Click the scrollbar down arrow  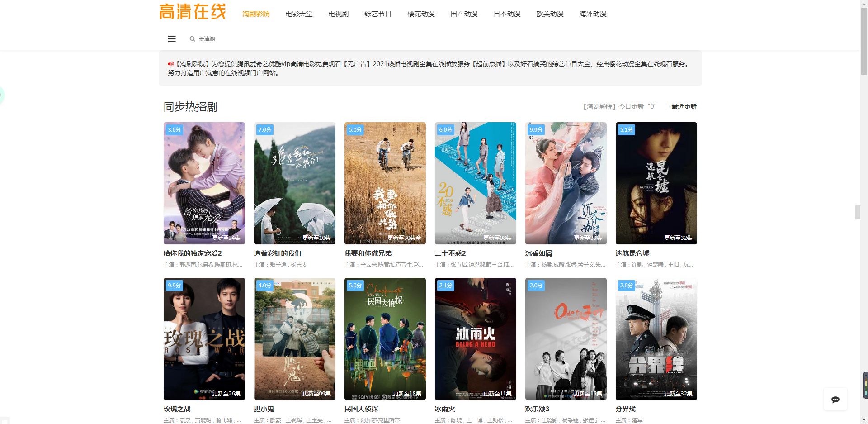click(x=864, y=420)
